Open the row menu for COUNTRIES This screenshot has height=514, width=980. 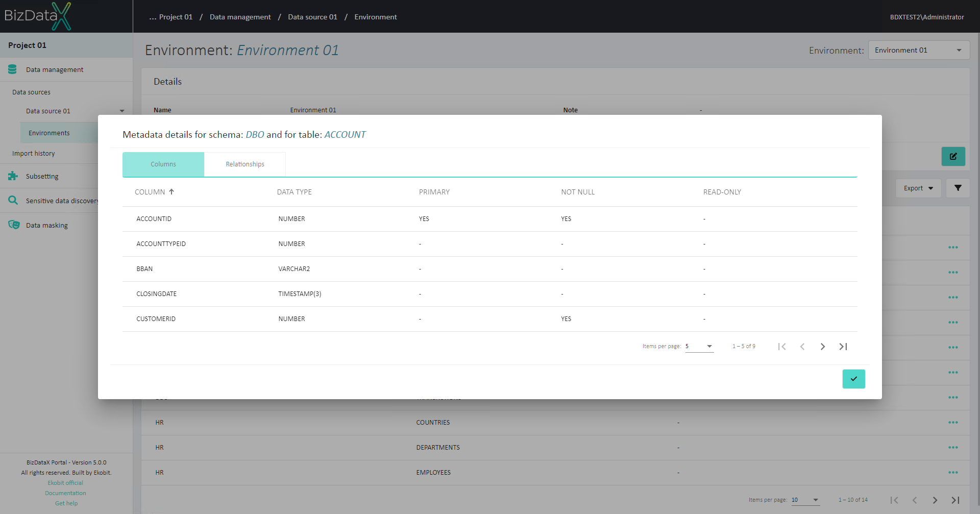pos(953,423)
